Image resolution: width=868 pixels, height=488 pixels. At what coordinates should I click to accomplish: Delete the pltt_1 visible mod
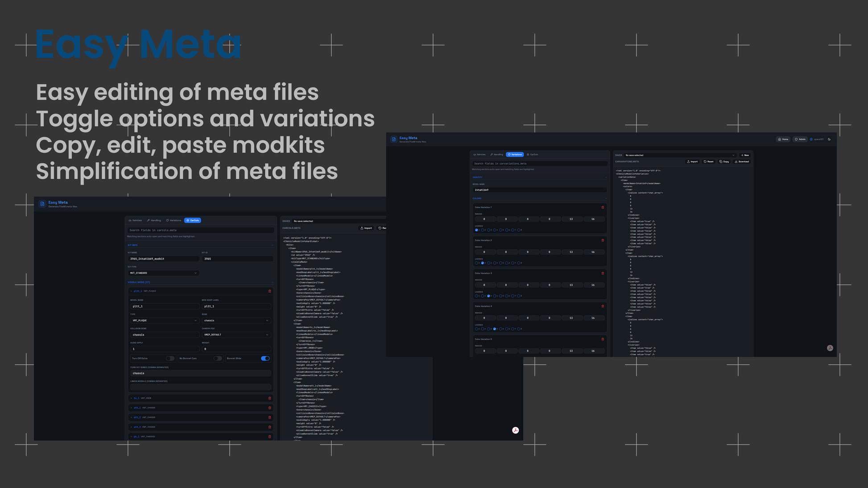point(269,291)
